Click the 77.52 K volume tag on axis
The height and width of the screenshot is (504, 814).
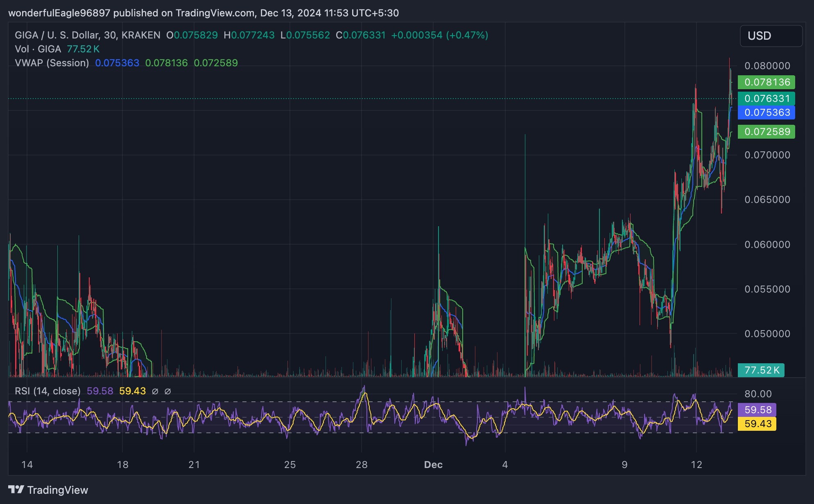point(761,370)
